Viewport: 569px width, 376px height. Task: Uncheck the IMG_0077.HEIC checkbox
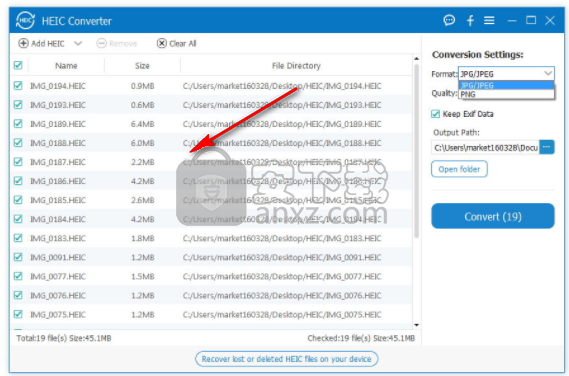[18, 276]
